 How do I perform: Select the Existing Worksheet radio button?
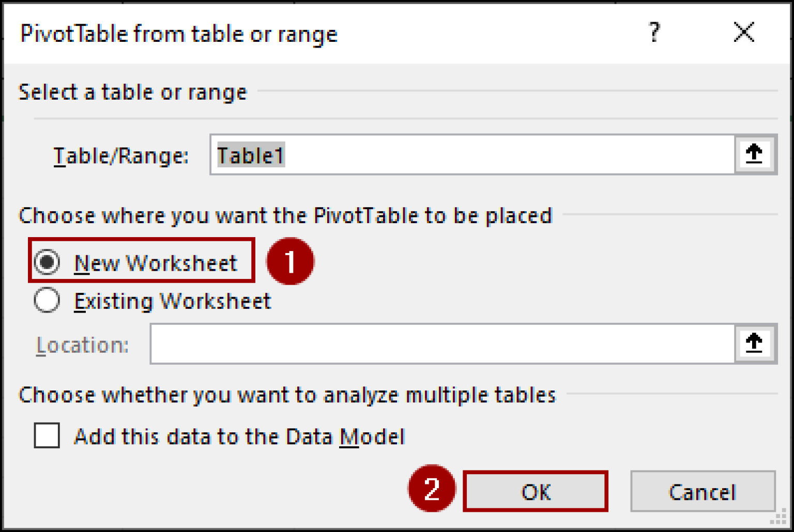click(47, 301)
